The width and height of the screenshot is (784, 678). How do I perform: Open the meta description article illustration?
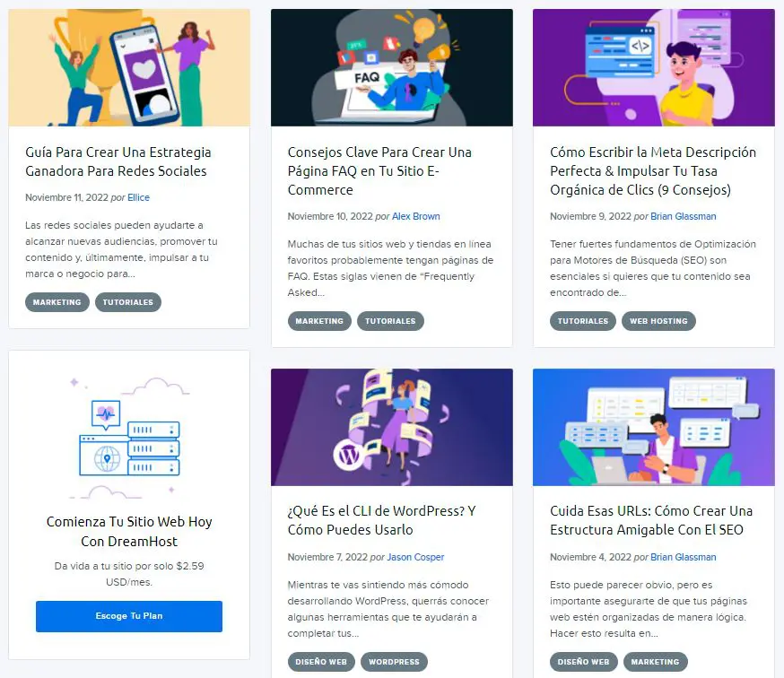click(x=654, y=67)
